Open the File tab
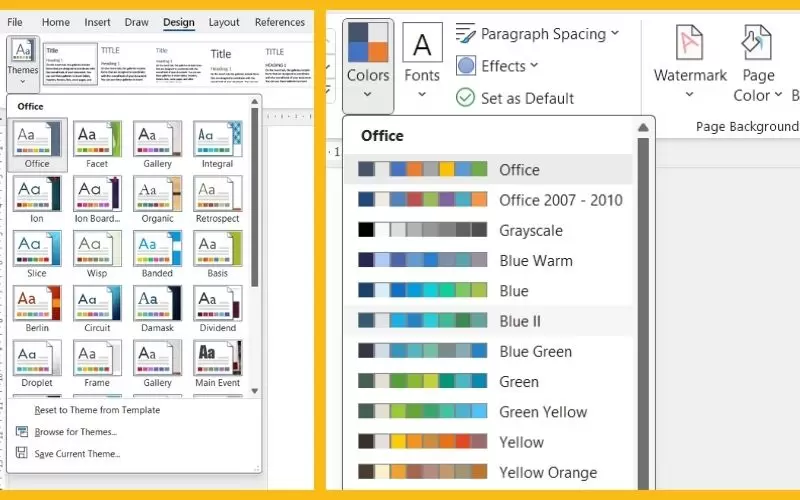 pyautogui.click(x=15, y=22)
